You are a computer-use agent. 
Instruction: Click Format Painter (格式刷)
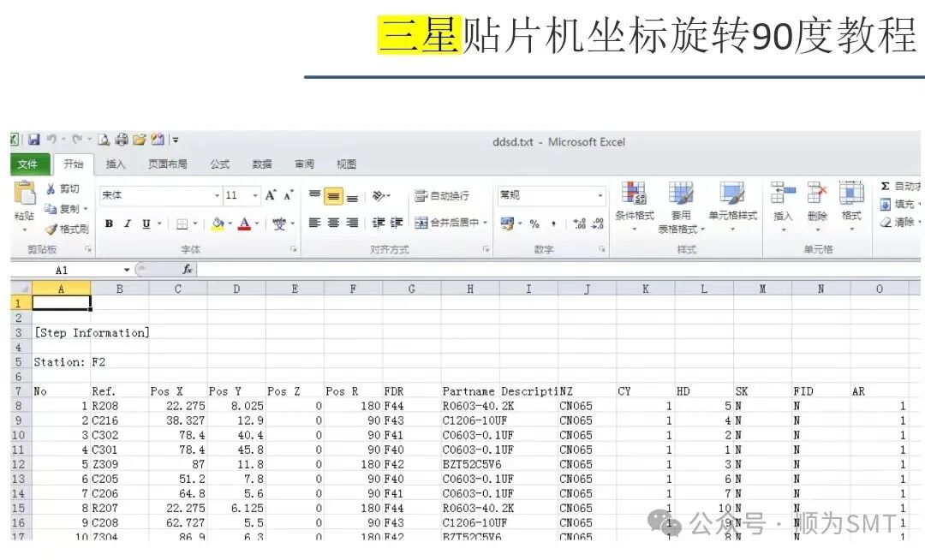coord(67,229)
